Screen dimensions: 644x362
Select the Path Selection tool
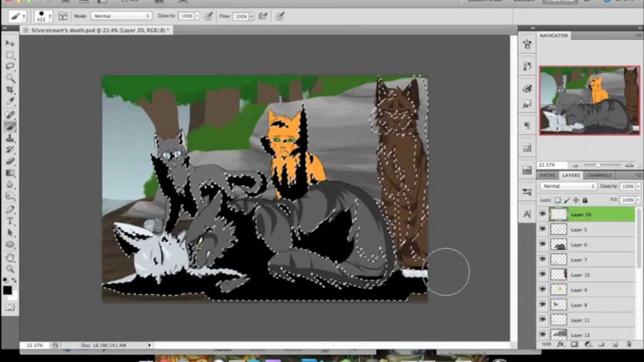click(10, 233)
